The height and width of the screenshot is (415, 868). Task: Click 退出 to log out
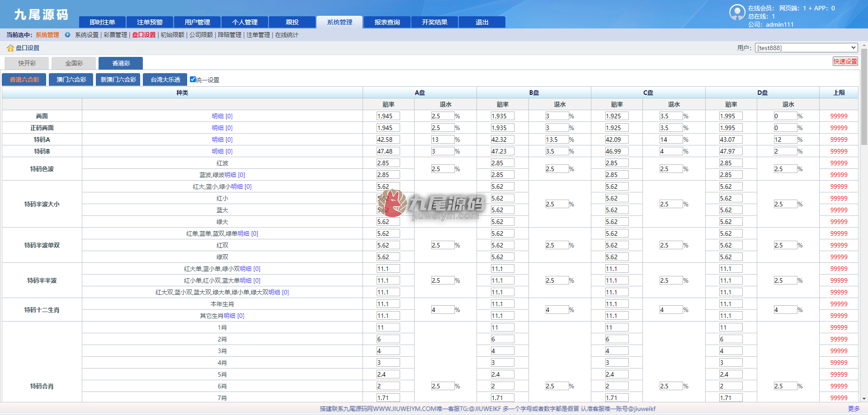click(x=482, y=22)
